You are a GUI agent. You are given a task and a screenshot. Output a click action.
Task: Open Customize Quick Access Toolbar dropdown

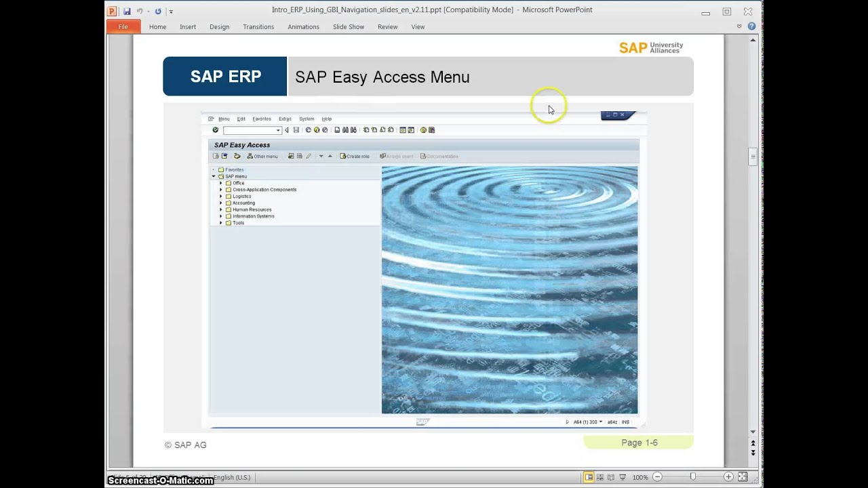[x=171, y=12]
